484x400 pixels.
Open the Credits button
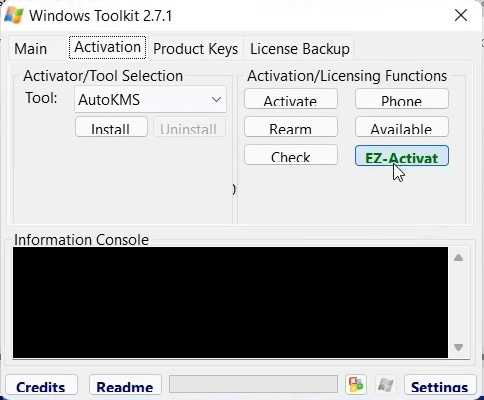pyautogui.click(x=41, y=385)
